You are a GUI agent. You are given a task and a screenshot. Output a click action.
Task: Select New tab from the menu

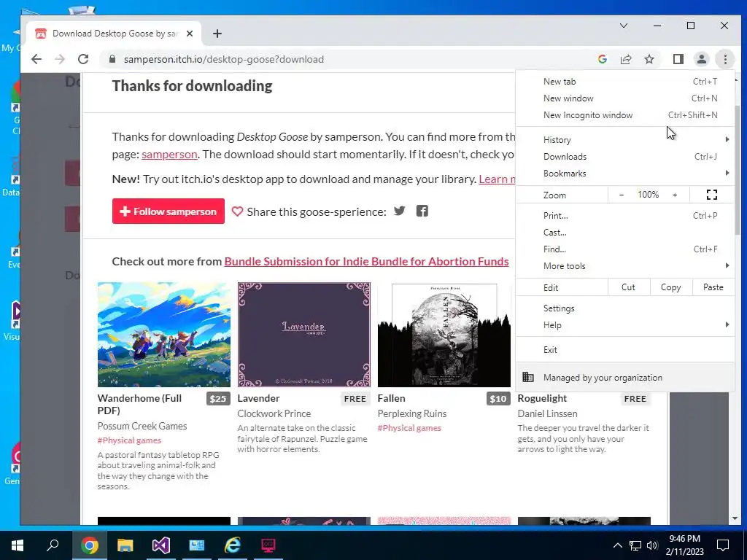click(625, 82)
